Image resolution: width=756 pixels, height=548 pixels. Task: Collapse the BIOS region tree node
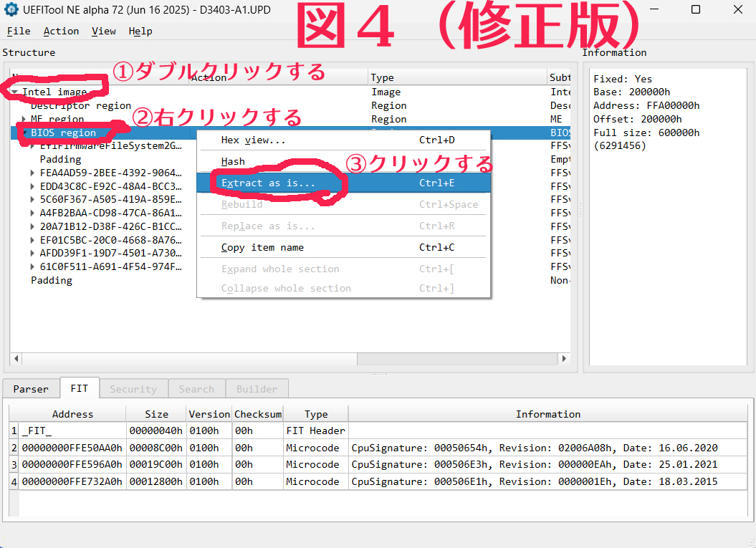24,133
